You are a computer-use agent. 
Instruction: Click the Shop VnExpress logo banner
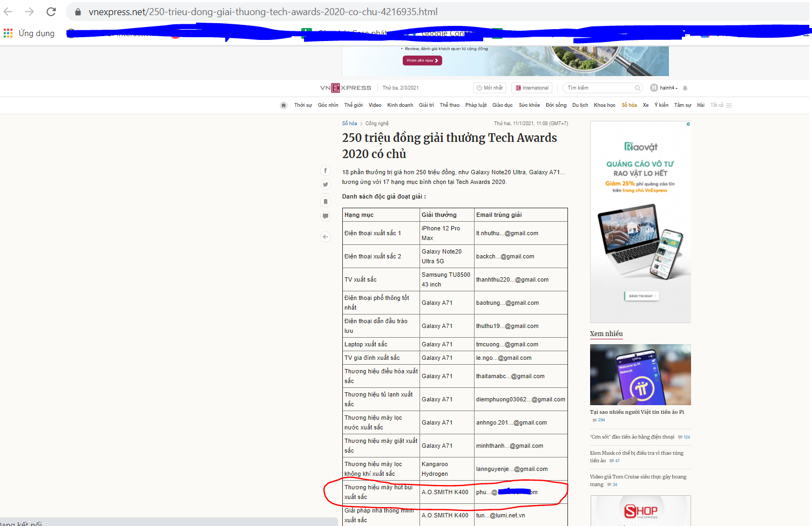[640, 511]
